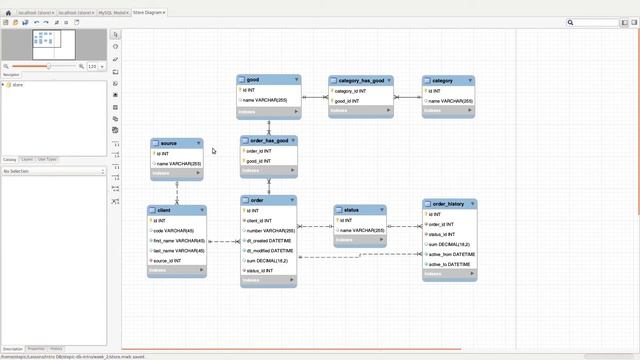Close the MySQL Model tab
This screenshot has width=640, height=360.
(x=128, y=13)
